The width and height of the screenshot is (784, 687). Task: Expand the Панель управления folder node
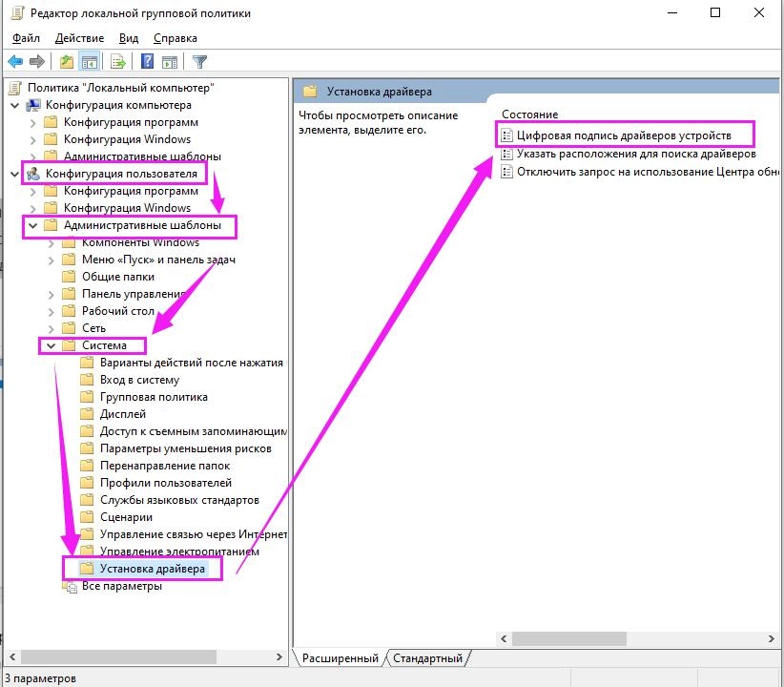[x=52, y=294]
